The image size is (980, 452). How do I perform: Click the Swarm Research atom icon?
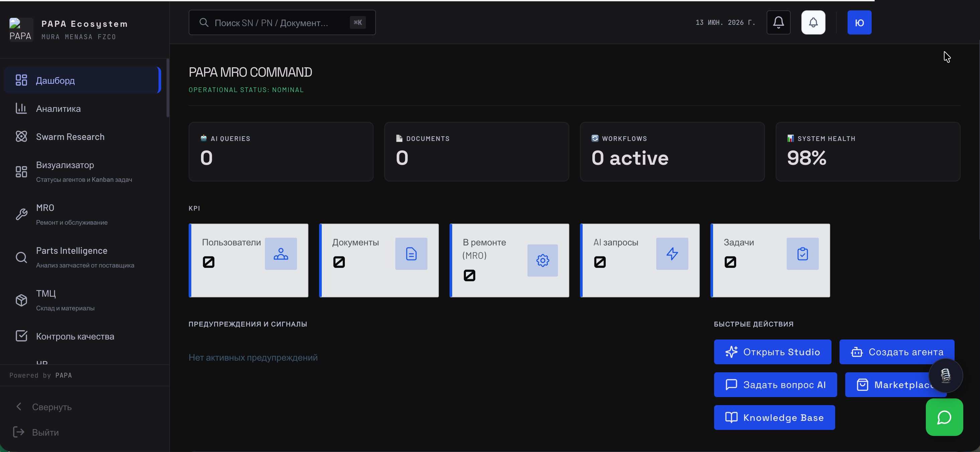click(x=21, y=136)
